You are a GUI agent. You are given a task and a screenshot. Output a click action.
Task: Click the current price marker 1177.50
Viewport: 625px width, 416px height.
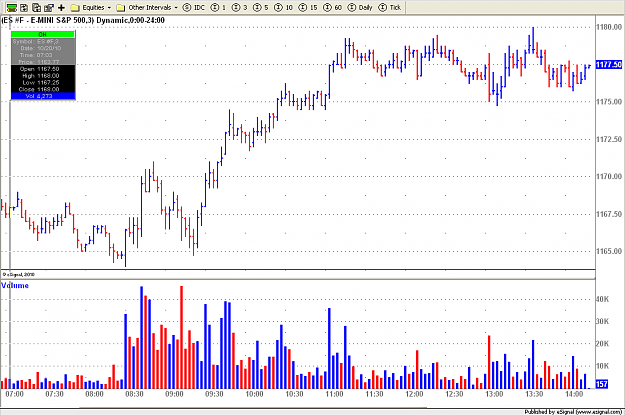pos(609,65)
